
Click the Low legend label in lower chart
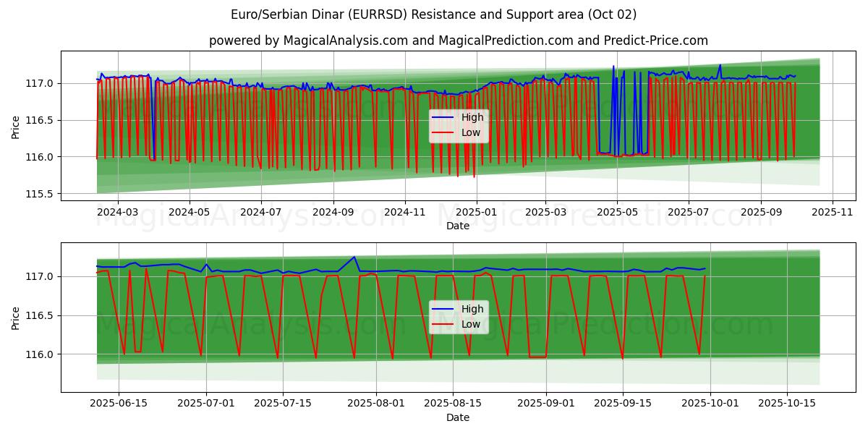click(x=471, y=324)
